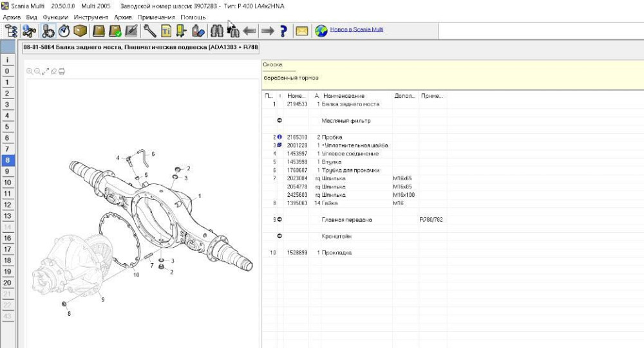Open the stopwatch icon in toolbar

tap(64, 30)
